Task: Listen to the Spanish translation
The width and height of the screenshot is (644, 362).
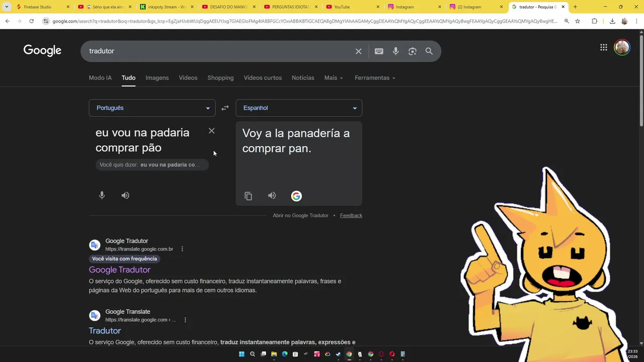Action: tap(272, 196)
